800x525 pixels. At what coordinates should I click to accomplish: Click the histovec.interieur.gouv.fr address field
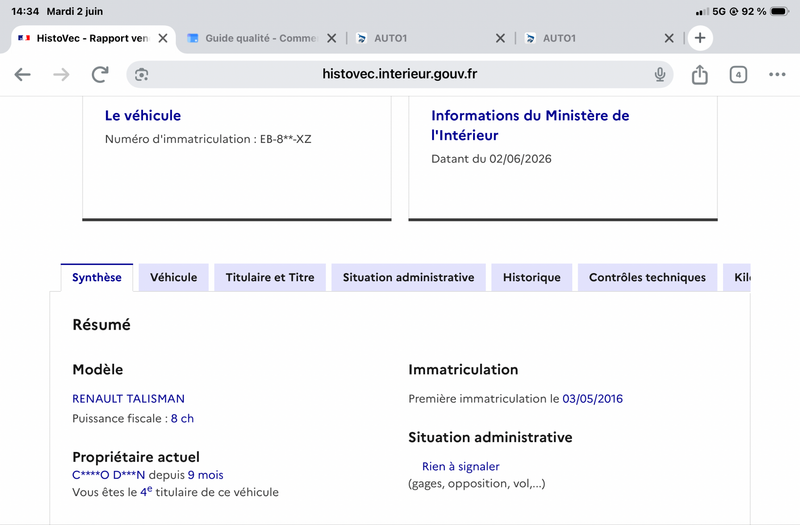(399, 74)
